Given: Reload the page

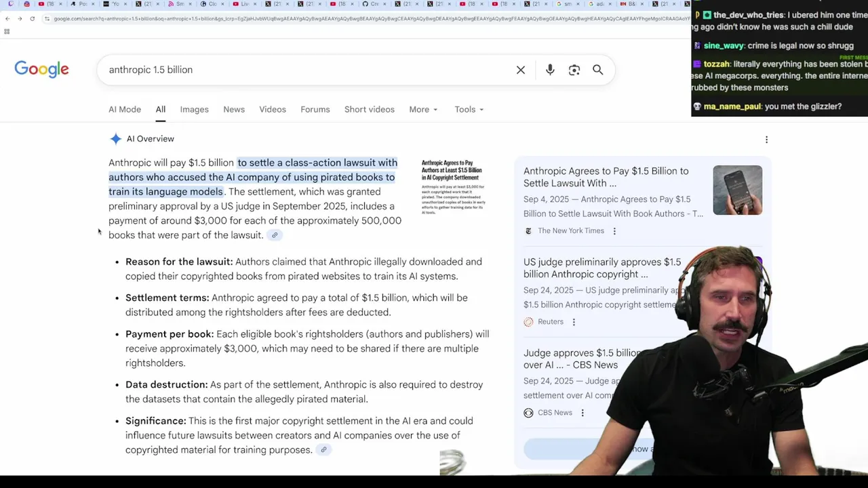Looking at the screenshot, I should point(32,18).
